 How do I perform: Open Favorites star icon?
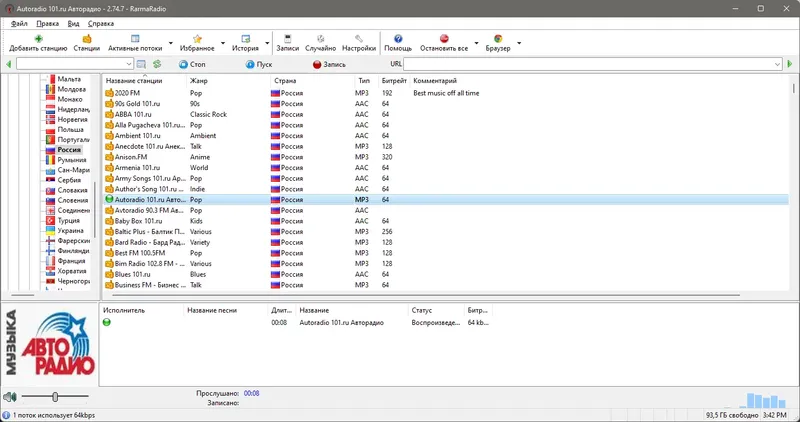coord(197,39)
